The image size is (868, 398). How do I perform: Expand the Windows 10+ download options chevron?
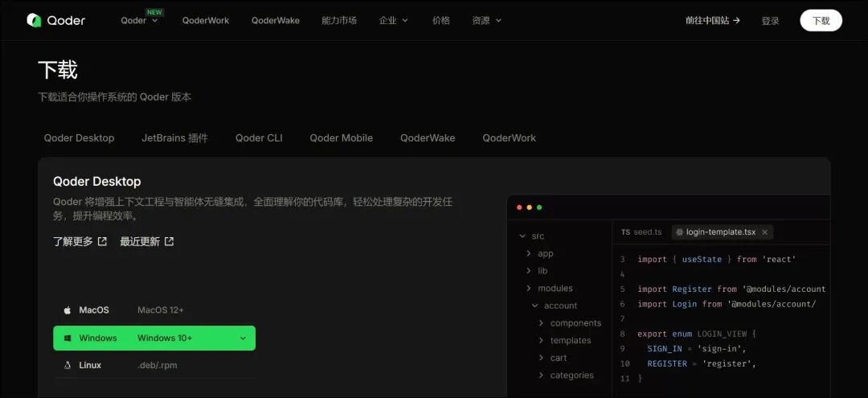click(243, 339)
